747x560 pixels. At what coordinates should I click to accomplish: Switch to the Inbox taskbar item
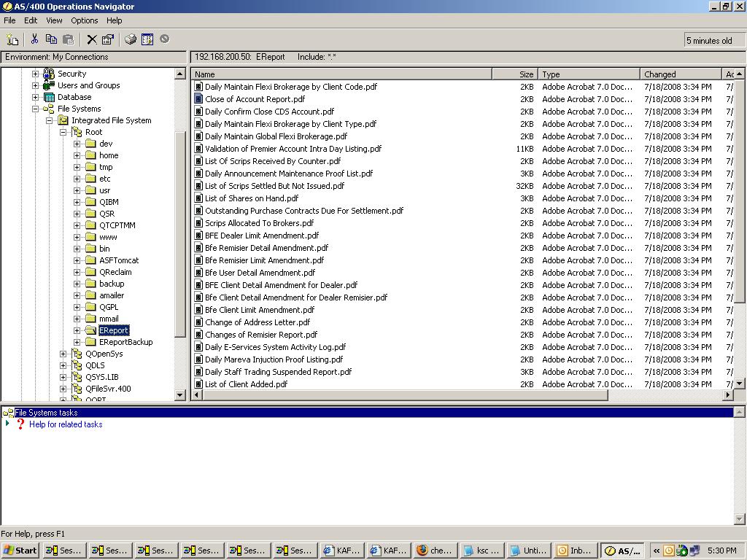pyautogui.click(x=576, y=551)
